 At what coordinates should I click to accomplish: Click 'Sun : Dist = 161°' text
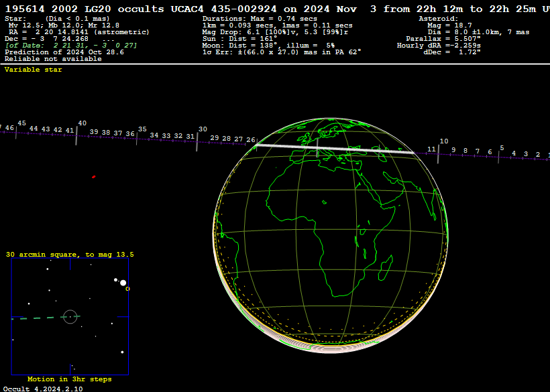pyautogui.click(x=239, y=39)
